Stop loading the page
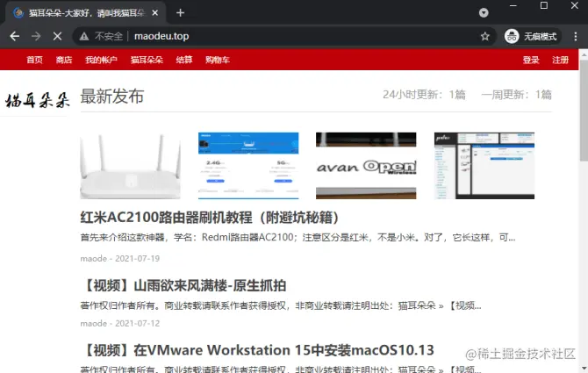 (57, 36)
